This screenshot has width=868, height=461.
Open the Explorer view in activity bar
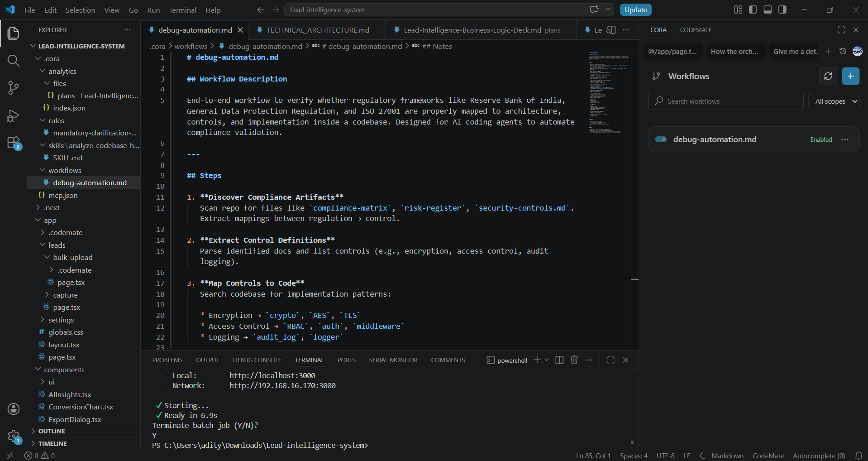click(x=14, y=33)
